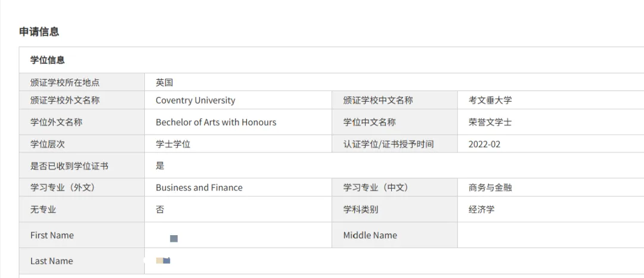
Task: Click the empty Middle Name value cell
Action: (x=550, y=235)
